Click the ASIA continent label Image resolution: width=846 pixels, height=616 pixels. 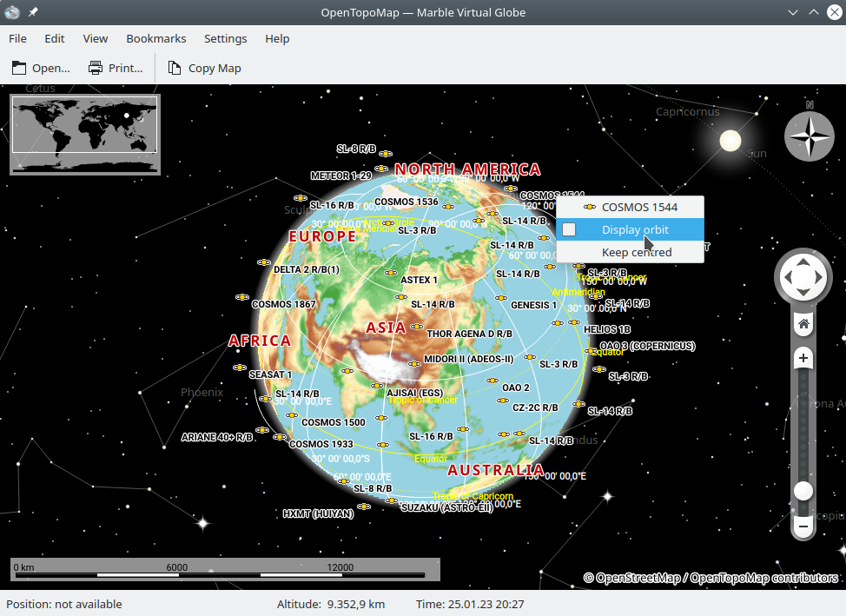[386, 328]
